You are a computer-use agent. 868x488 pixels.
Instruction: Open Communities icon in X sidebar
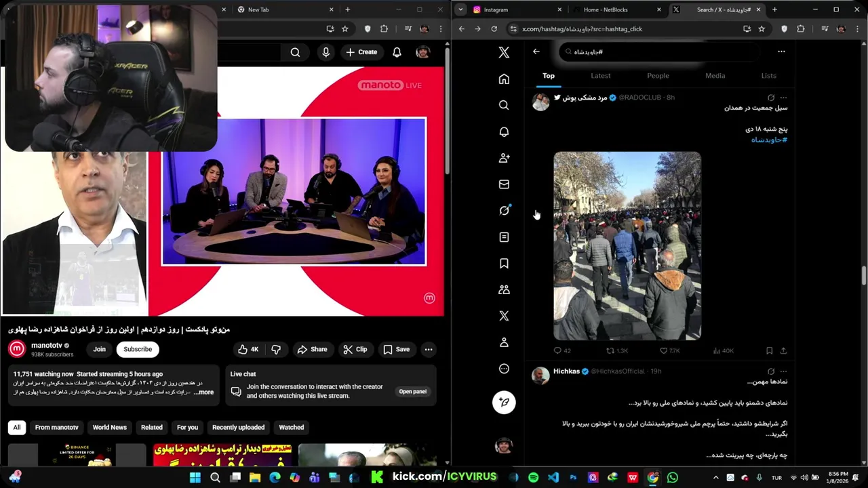(x=504, y=289)
